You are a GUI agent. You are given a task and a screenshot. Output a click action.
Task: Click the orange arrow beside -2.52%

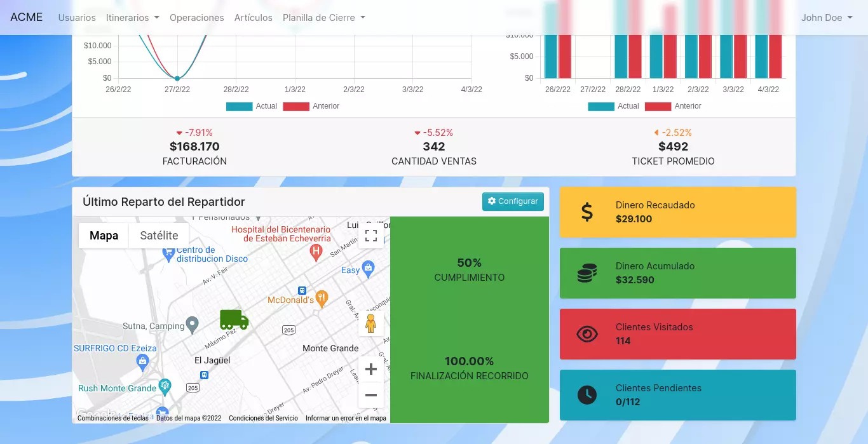(656, 133)
